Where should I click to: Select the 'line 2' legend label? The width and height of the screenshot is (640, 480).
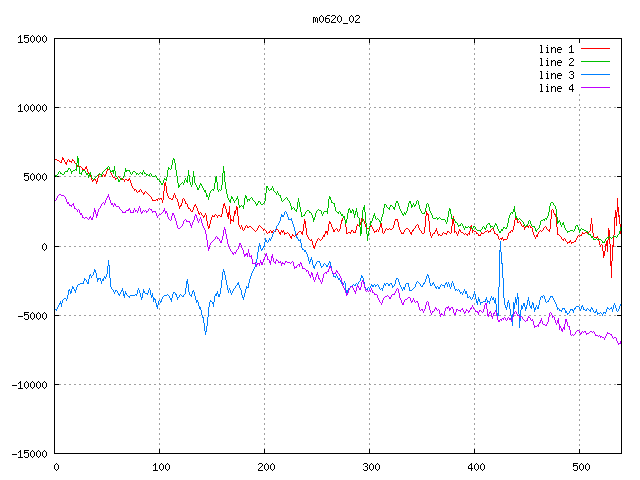[x=556, y=62]
